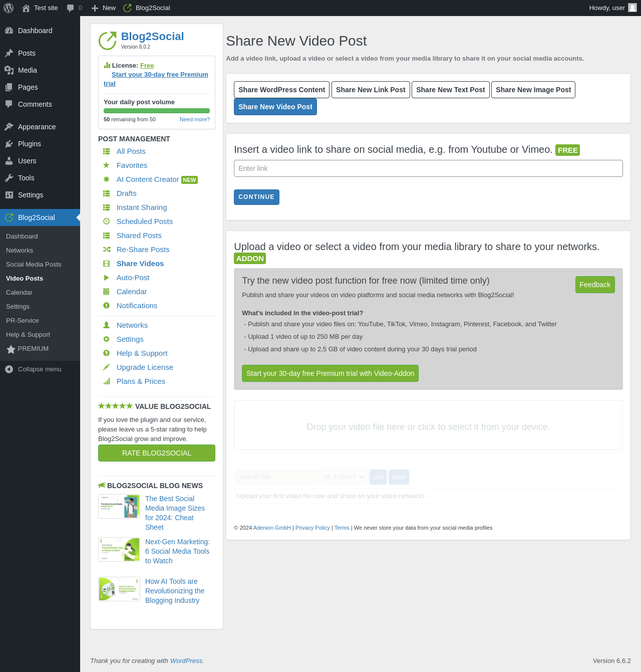
Task: Select the Share New Video Post tab
Action: [275, 107]
